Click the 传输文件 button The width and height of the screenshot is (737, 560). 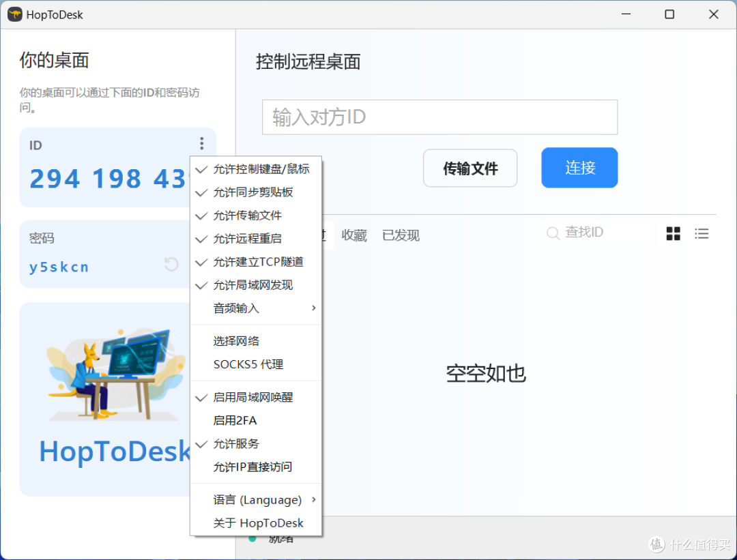[470, 168]
